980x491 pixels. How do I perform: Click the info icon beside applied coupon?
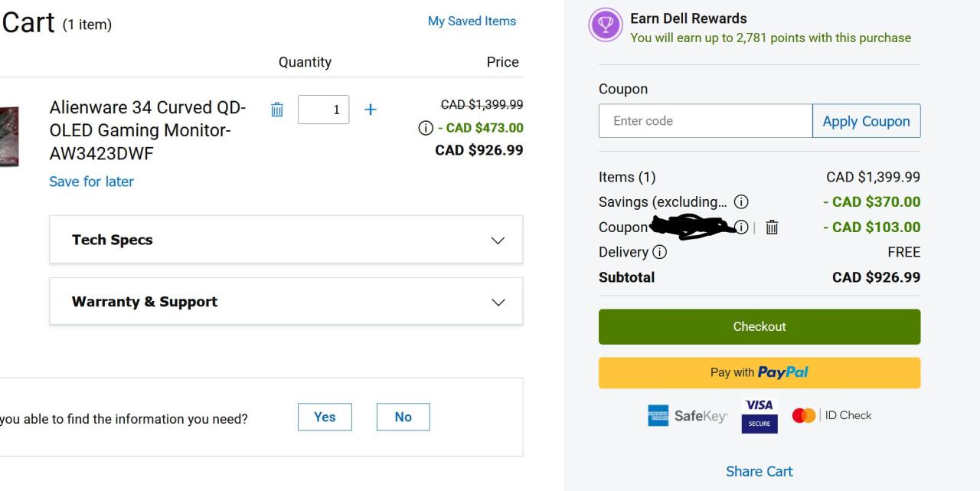tap(741, 227)
